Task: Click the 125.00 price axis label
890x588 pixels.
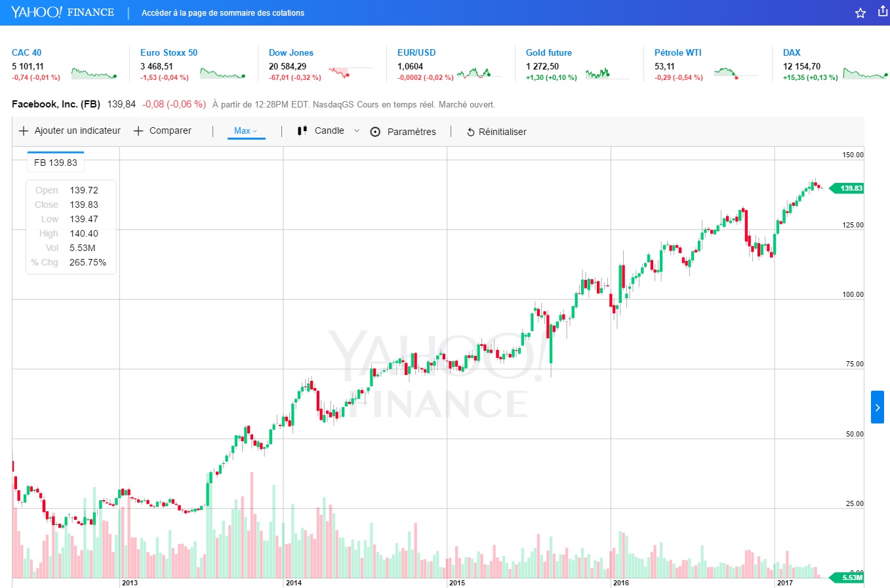Action: click(x=853, y=225)
